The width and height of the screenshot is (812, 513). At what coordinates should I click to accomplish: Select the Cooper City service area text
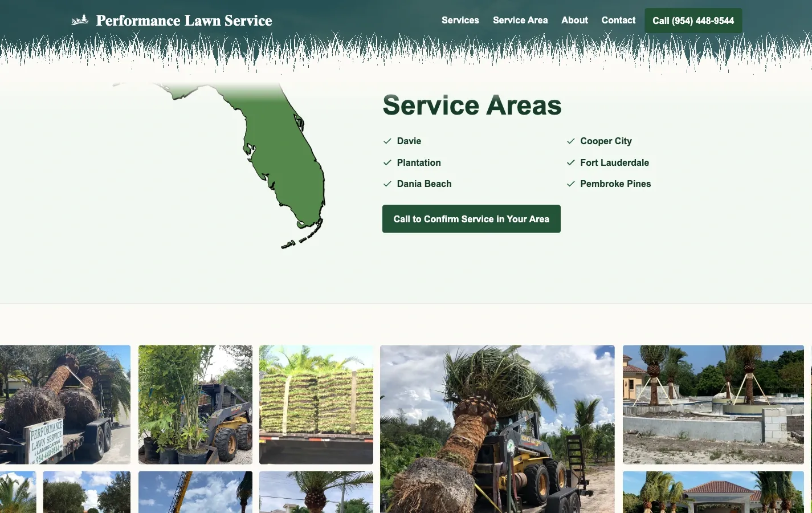pos(606,141)
